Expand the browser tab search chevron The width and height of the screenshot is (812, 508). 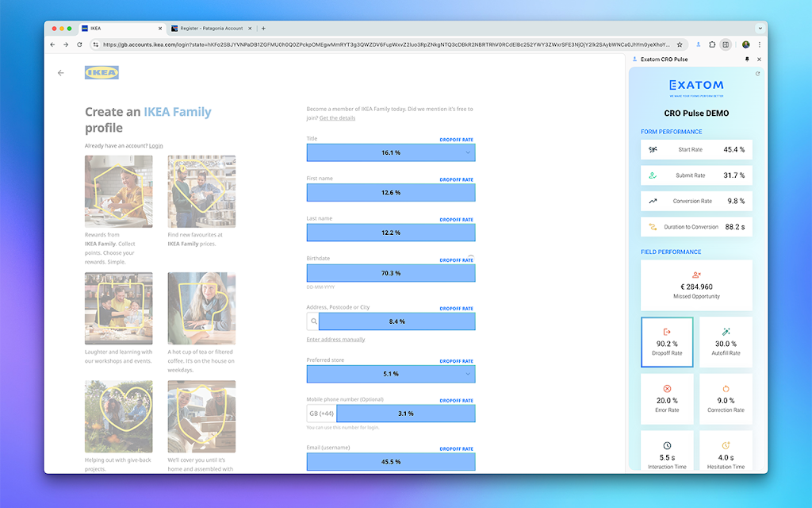coord(760,29)
